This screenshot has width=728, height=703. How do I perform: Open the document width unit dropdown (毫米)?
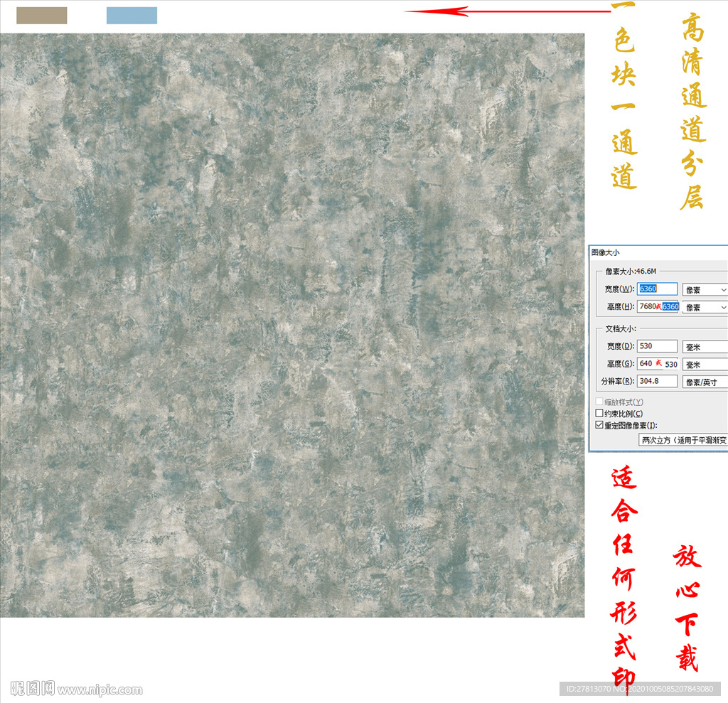click(705, 347)
